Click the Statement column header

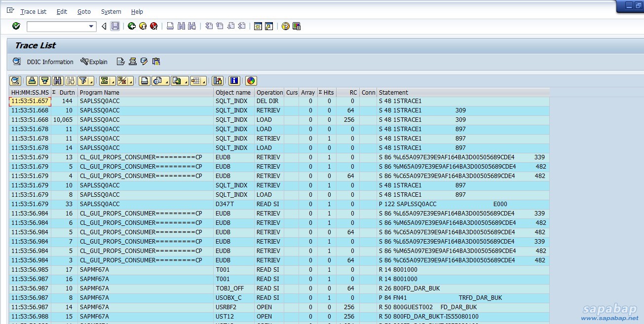pyautogui.click(x=393, y=92)
